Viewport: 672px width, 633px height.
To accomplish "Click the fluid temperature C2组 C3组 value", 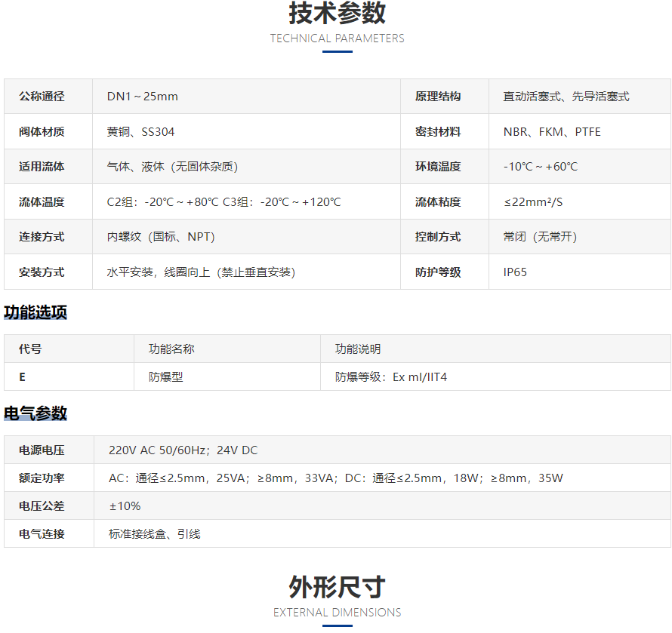I will tap(223, 202).
